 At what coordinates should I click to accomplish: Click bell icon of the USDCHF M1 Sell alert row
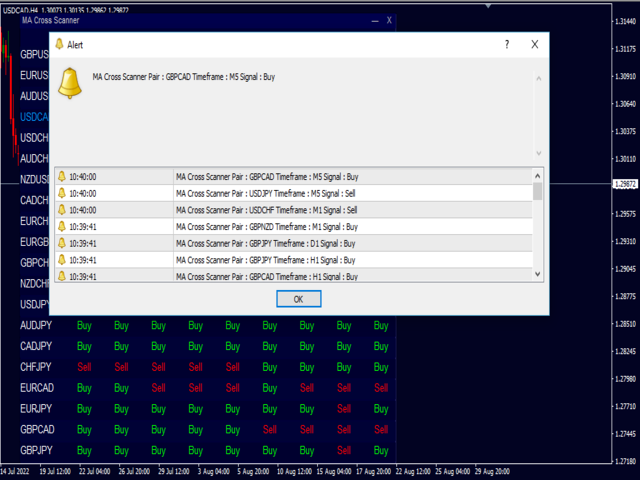[62, 210]
